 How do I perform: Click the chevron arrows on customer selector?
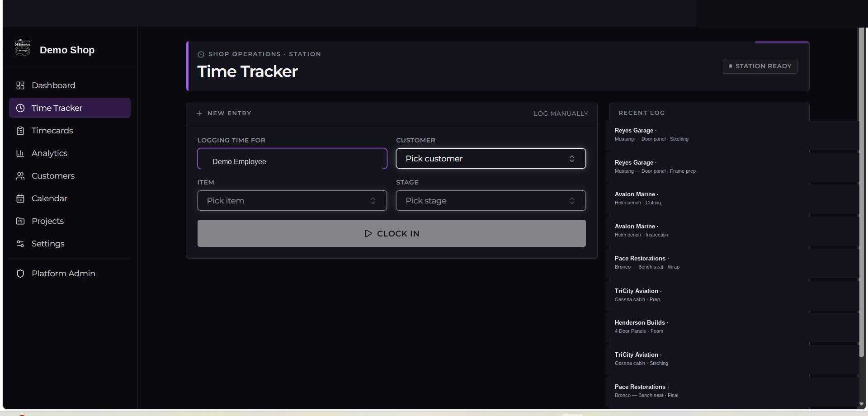point(572,159)
